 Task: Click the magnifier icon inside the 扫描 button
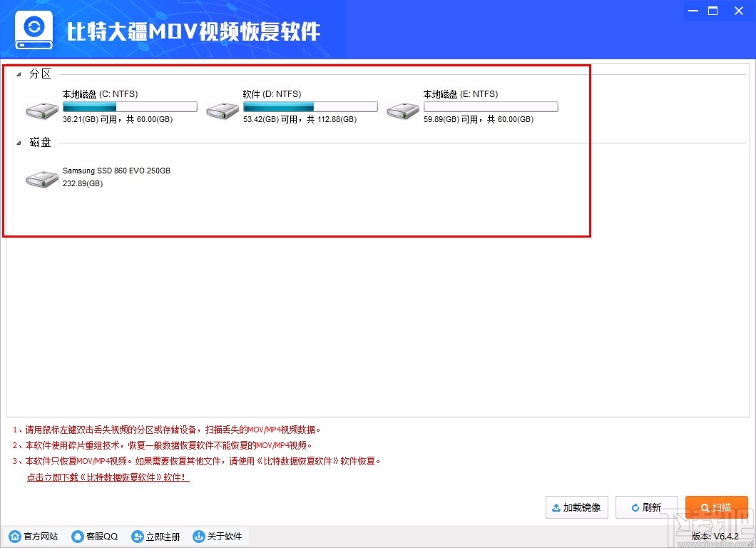[x=705, y=507]
